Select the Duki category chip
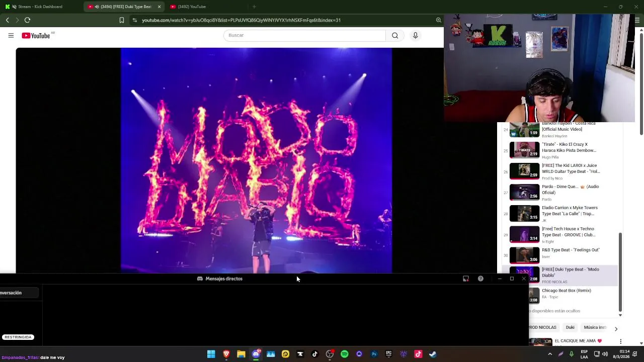Image resolution: width=644 pixels, height=362 pixels. point(570,327)
